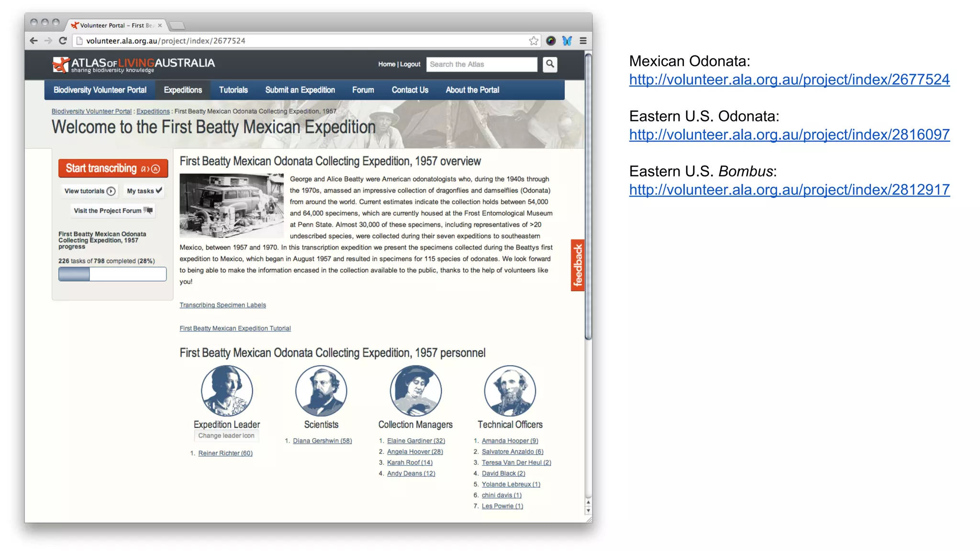Click the Technical Officers portrait icon
980x551 pixels.
click(x=510, y=391)
